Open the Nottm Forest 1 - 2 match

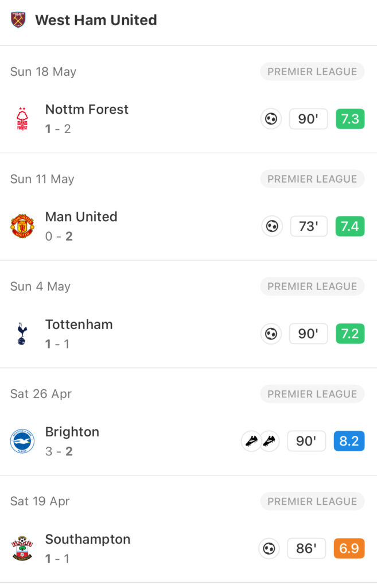tap(188, 119)
